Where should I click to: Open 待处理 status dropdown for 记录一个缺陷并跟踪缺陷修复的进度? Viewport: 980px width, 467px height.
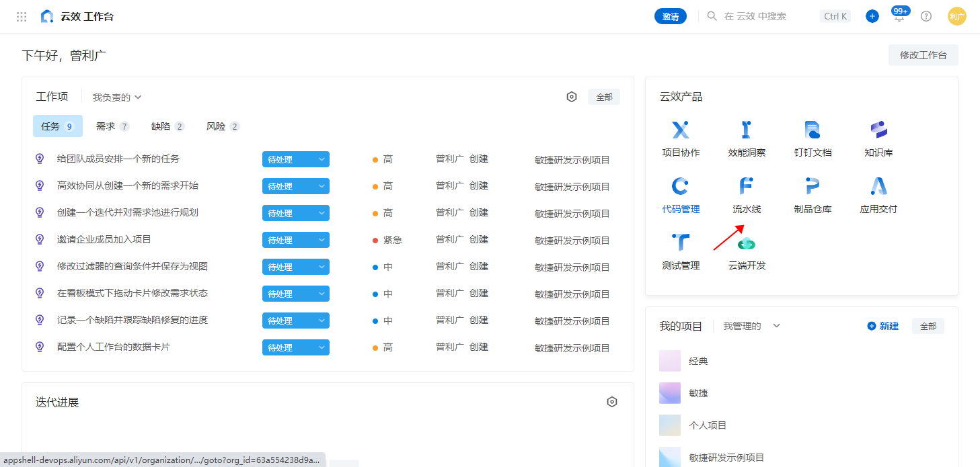pyautogui.click(x=296, y=321)
